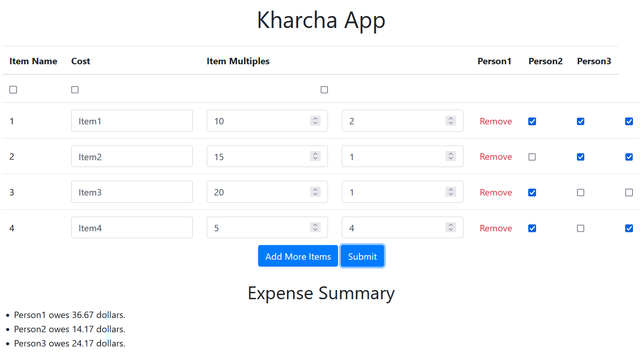This screenshot has width=644, height=363.
Task: Click the Item2 name input field
Action: coord(132,156)
